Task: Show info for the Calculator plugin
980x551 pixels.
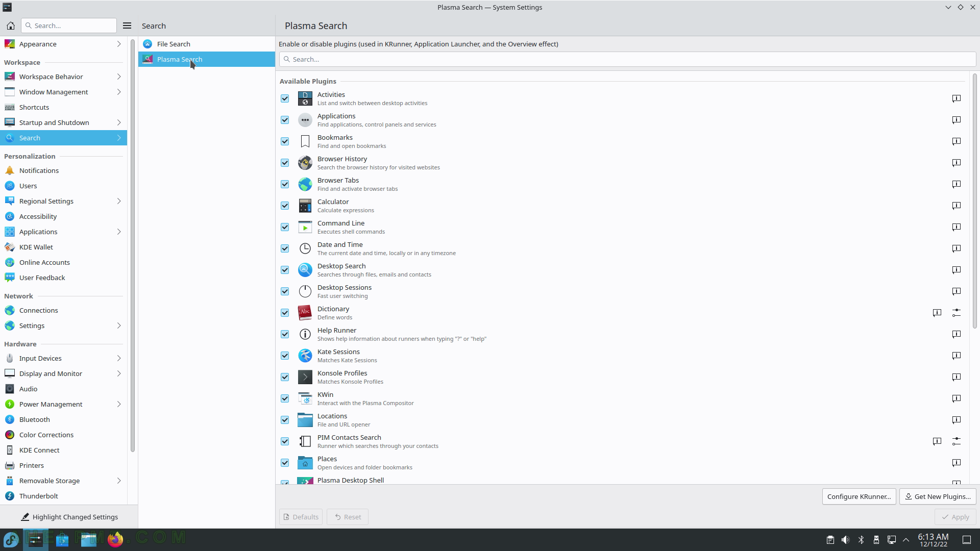Action: point(957,206)
